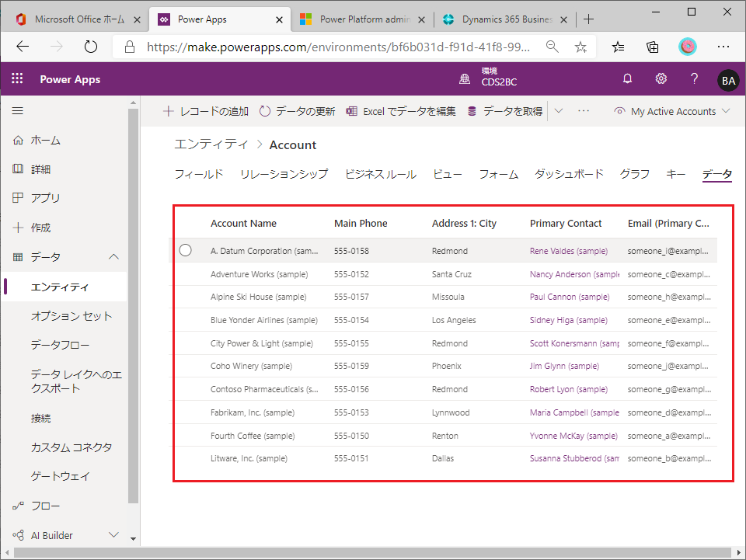Open the browser profile donut avatar
The width and height of the screenshot is (746, 560).
pos(687,47)
